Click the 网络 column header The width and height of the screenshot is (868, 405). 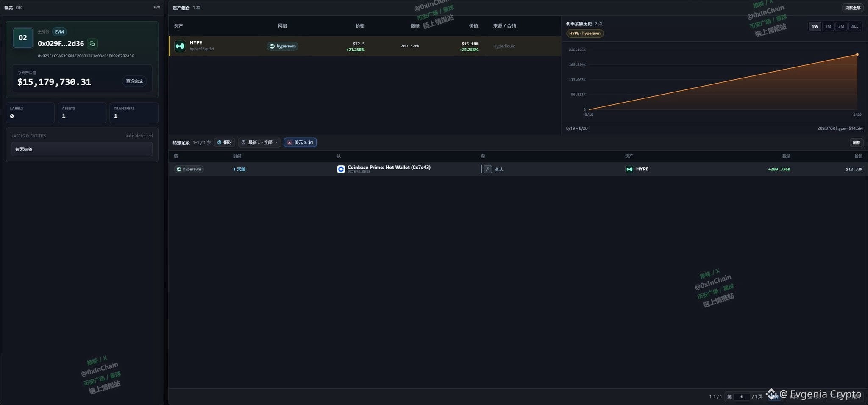282,26
